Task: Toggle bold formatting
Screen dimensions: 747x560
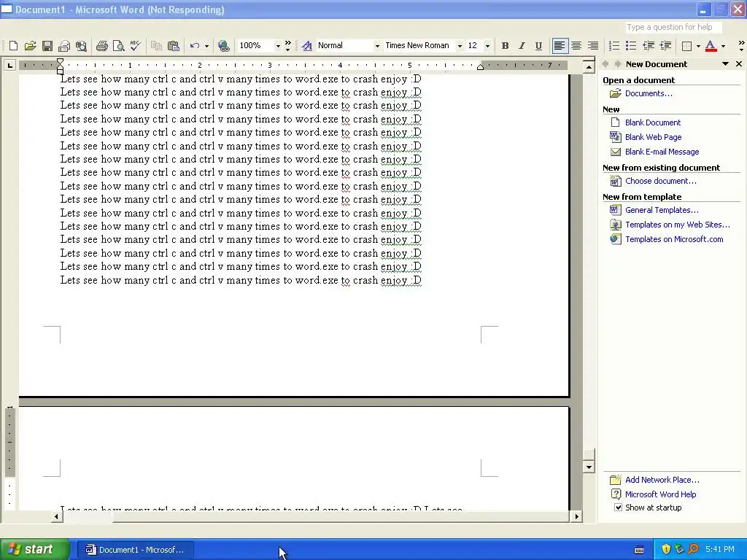Action: click(x=505, y=46)
